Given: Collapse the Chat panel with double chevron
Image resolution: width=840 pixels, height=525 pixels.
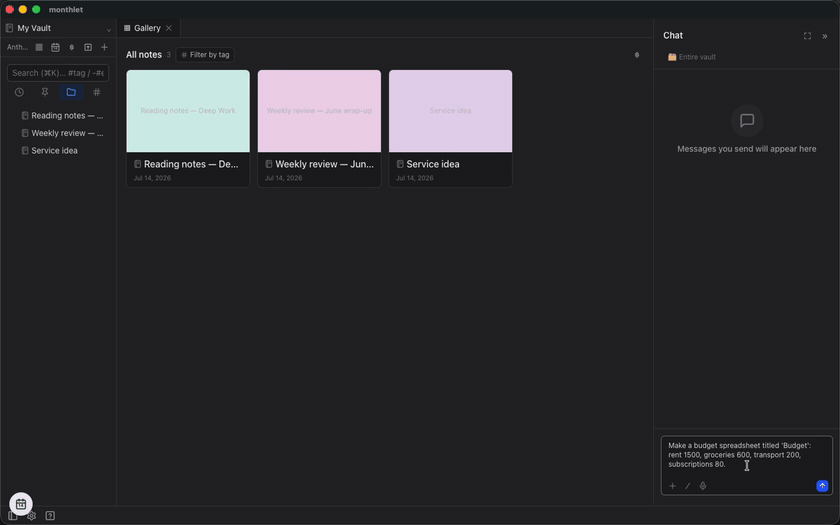Looking at the screenshot, I should 825,36.
